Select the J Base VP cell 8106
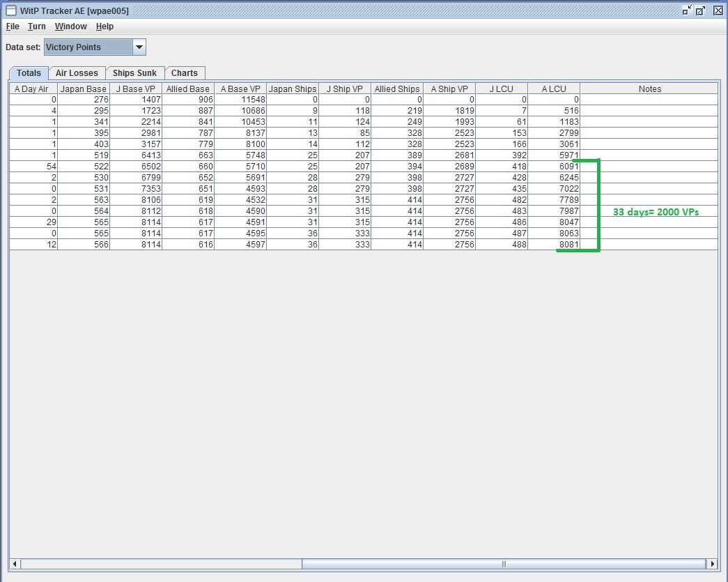This screenshot has width=728, height=582. tap(136, 200)
